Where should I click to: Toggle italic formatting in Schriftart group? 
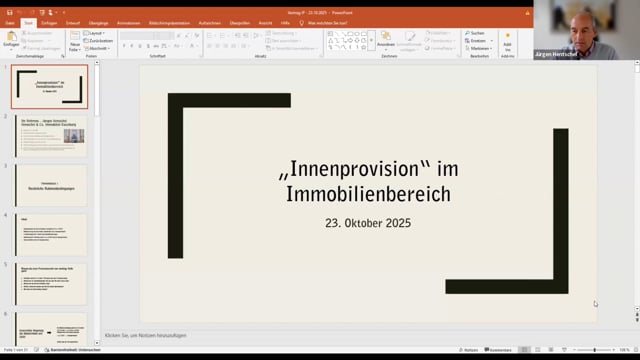tap(132, 46)
